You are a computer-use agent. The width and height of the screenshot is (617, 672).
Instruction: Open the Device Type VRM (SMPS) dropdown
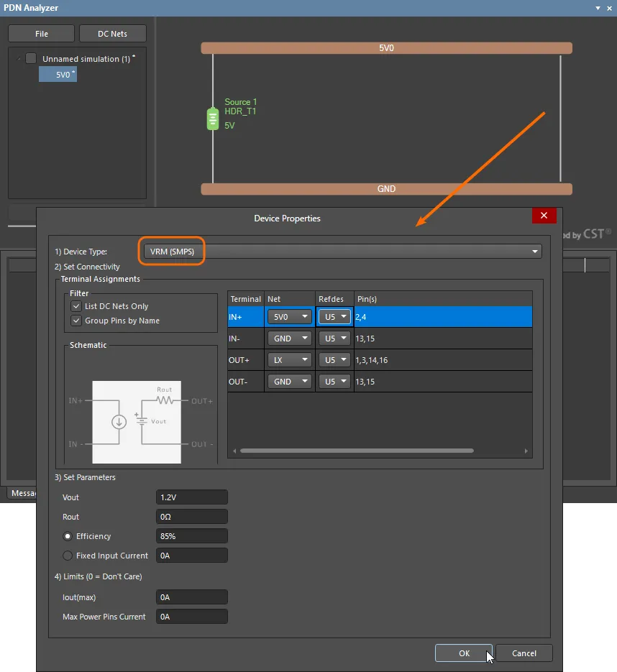pos(343,252)
